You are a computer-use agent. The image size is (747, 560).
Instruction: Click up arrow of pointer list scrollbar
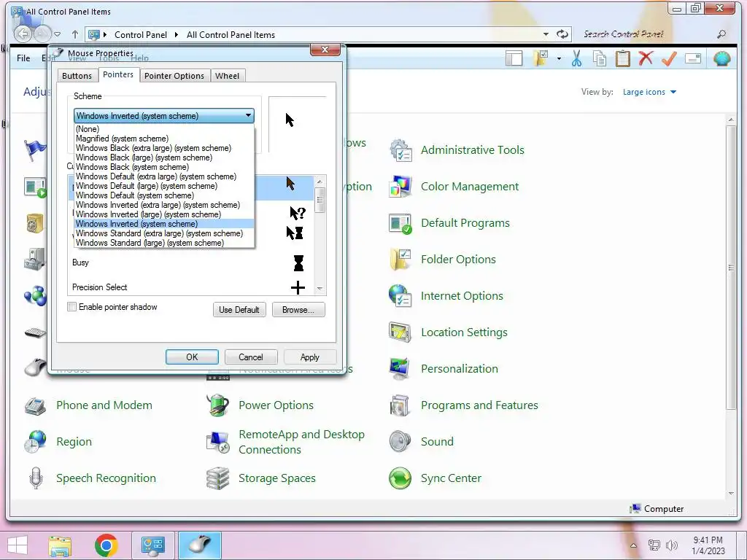pyautogui.click(x=320, y=182)
